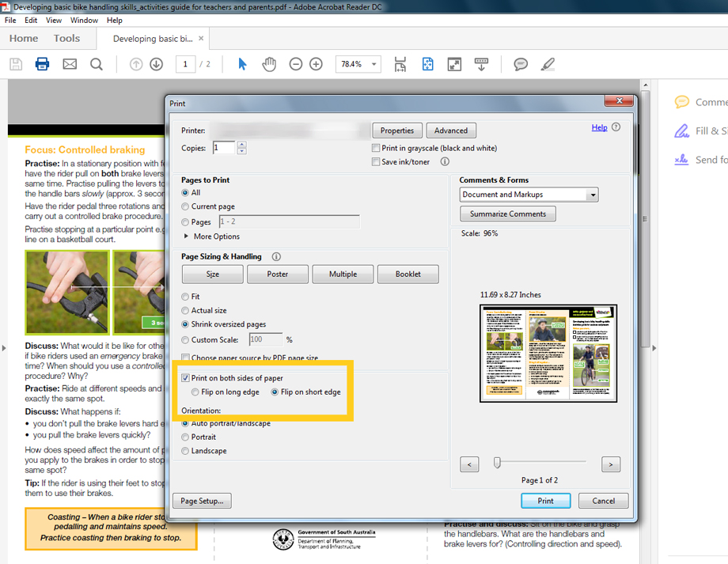Click the Help question mark icon
728x564 pixels.
click(x=616, y=127)
